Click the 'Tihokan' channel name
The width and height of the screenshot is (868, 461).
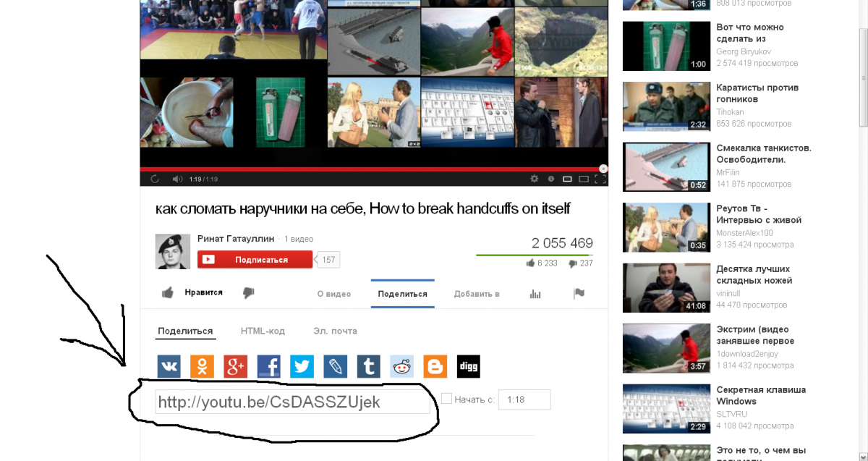pyautogui.click(x=731, y=112)
